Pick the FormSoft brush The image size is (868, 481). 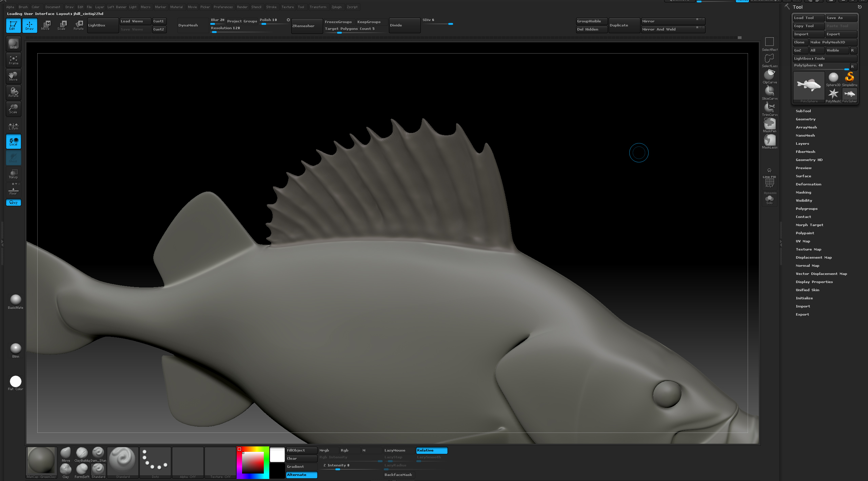(82, 470)
